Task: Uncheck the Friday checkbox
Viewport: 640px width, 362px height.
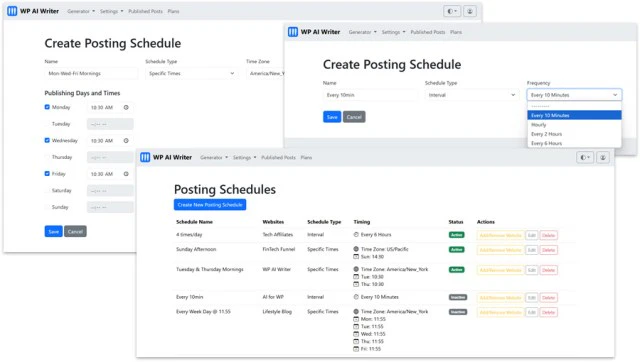Action: tap(47, 174)
